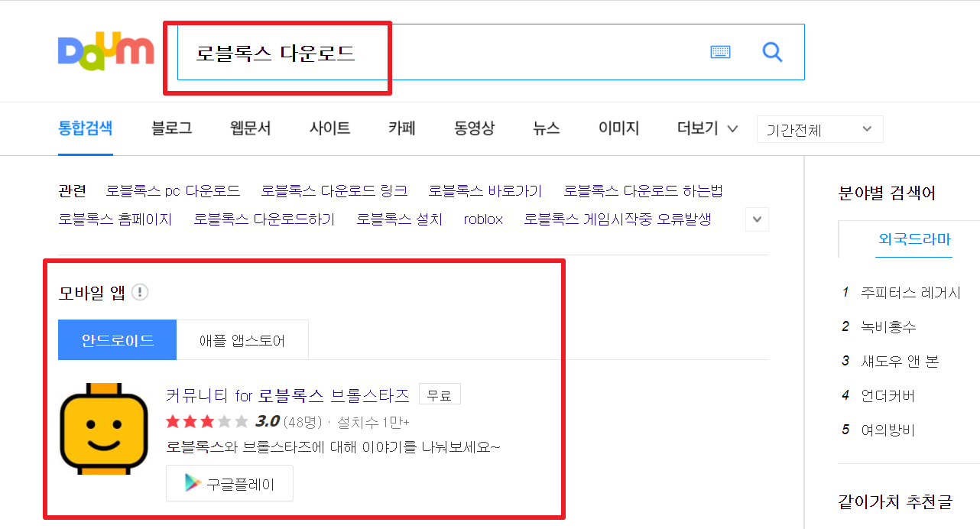Click trending item 여의방비
The width and height of the screenshot is (980, 529).
tap(888, 430)
